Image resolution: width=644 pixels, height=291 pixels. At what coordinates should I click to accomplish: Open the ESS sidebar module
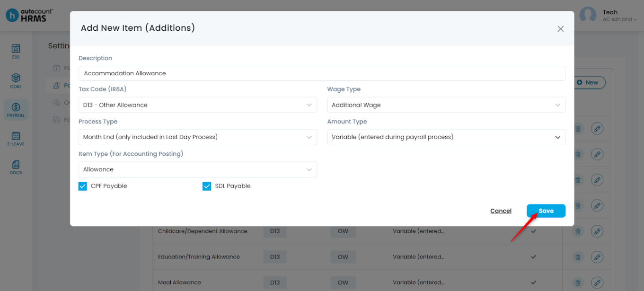tap(16, 52)
